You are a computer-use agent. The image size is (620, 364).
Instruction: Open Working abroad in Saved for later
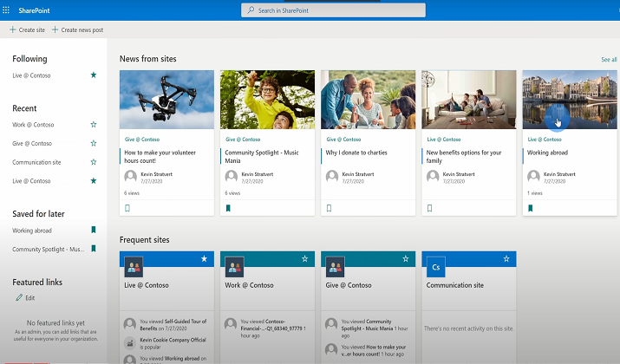point(31,231)
